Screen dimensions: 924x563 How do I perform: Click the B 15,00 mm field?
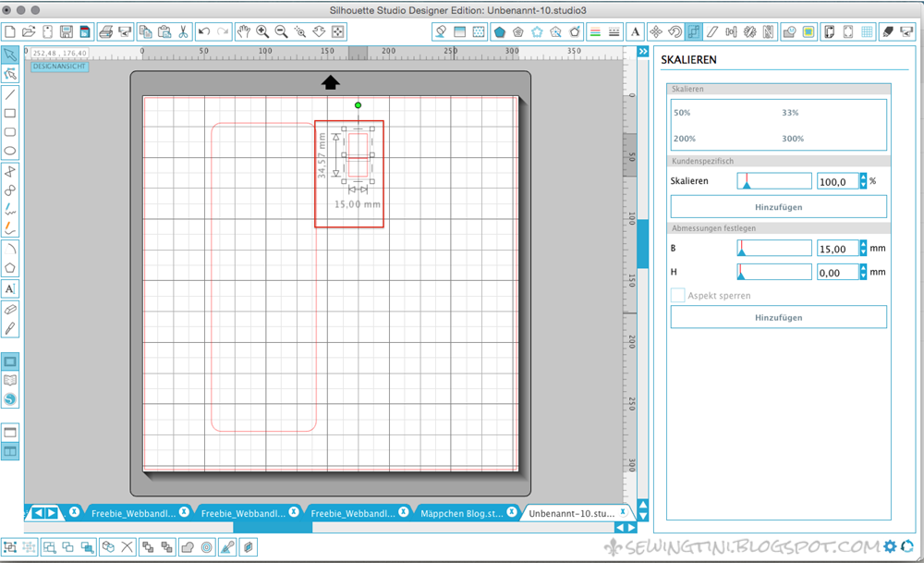tap(837, 249)
